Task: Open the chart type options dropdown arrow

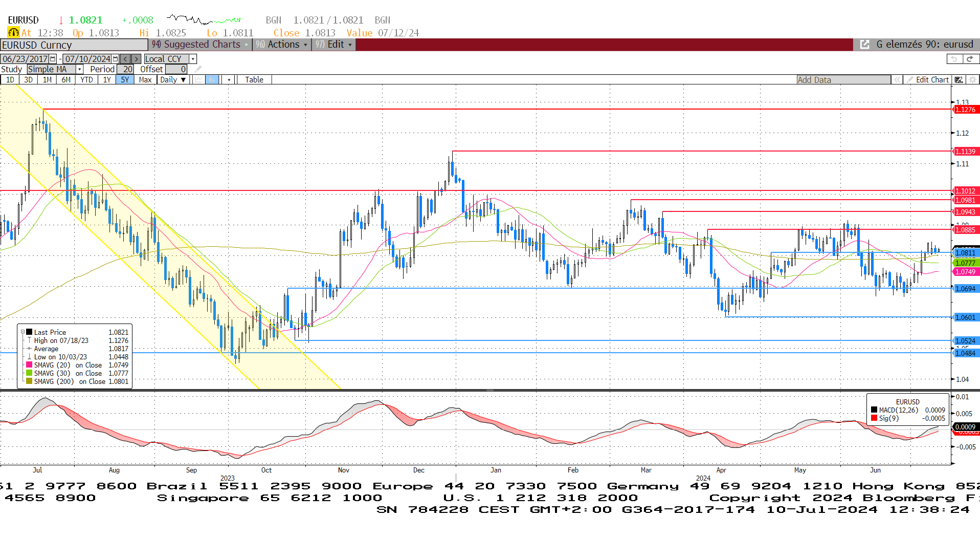Action: (x=229, y=79)
